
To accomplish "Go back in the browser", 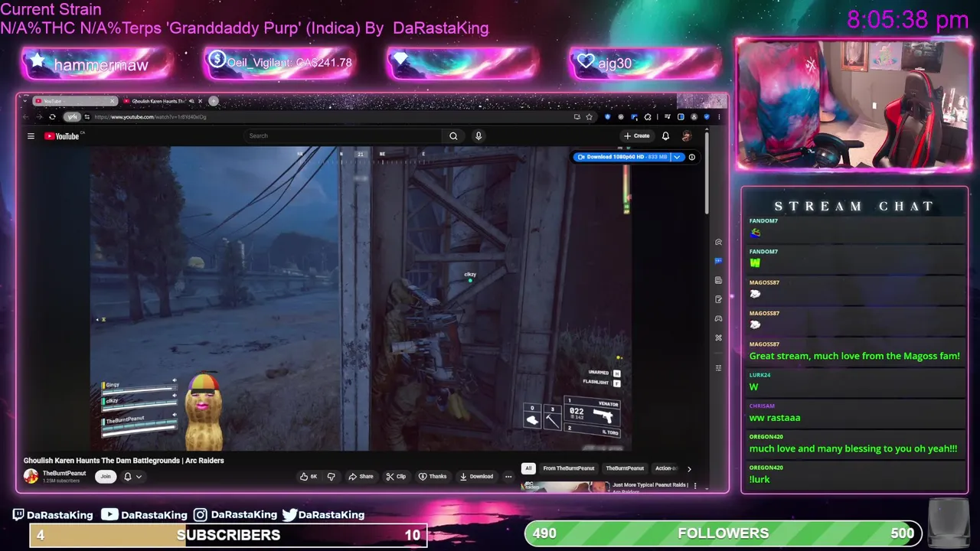I will (25, 117).
